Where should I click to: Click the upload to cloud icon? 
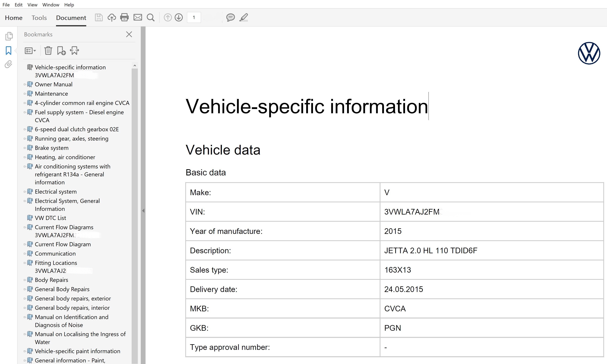coord(112,17)
